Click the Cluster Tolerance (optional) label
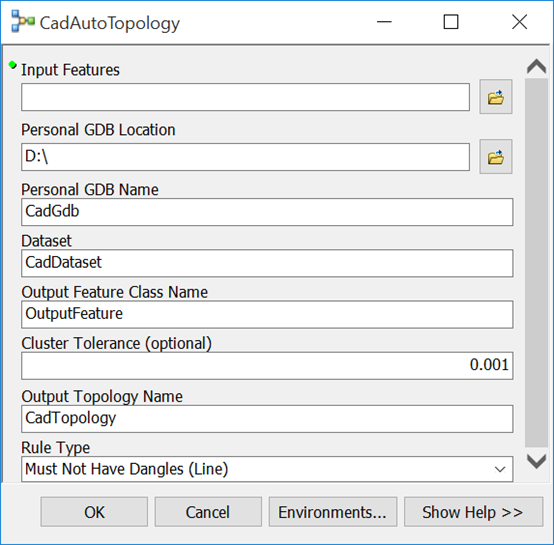This screenshot has width=554, height=545. coord(117,343)
